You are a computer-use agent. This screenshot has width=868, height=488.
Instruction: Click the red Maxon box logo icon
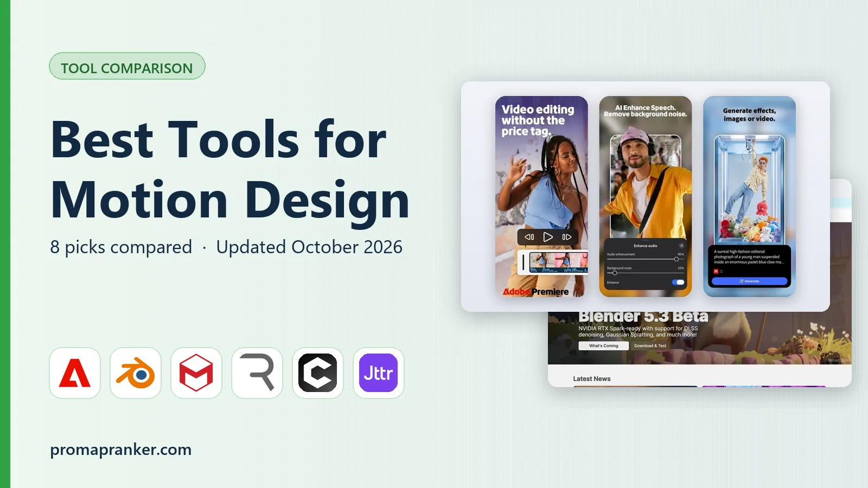(x=196, y=373)
